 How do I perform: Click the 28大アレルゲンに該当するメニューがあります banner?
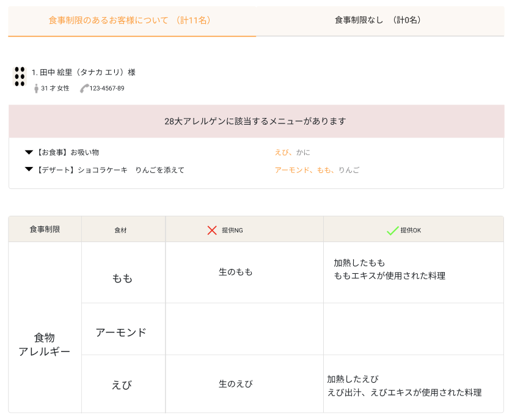[x=257, y=121]
